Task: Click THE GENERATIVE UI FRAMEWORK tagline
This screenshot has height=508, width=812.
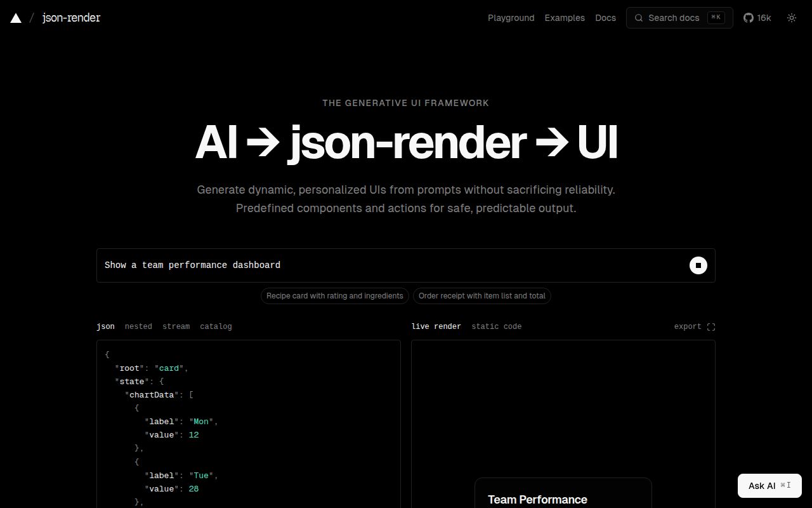Action: (406, 103)
